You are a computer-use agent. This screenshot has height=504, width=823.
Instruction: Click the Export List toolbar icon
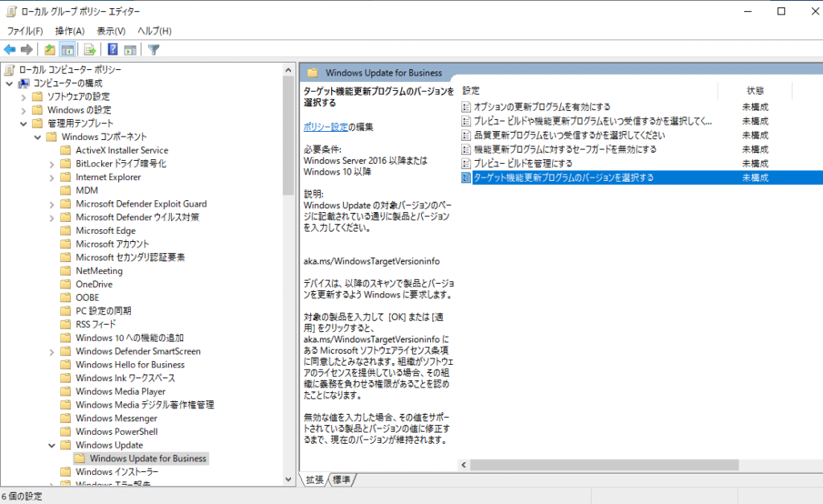90,50
